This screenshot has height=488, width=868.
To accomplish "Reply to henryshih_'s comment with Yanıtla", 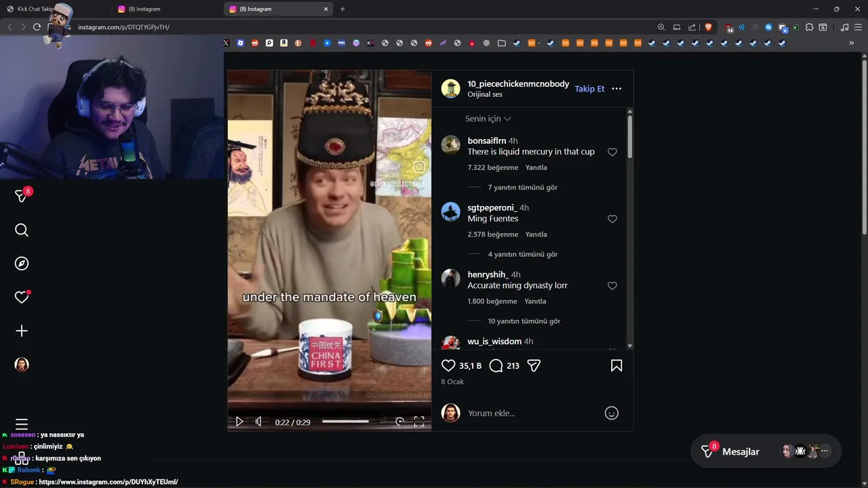I will [535, 301].
